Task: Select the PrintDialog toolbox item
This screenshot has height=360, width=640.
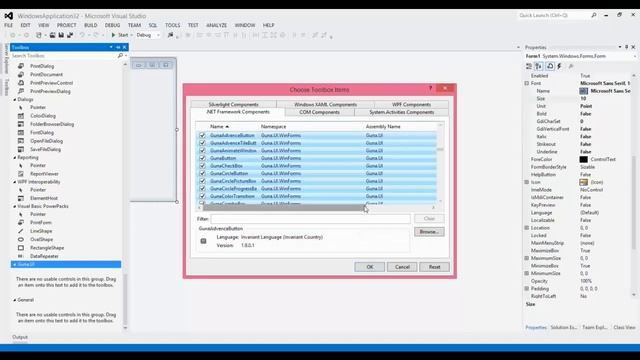Action: coord(42,66)
